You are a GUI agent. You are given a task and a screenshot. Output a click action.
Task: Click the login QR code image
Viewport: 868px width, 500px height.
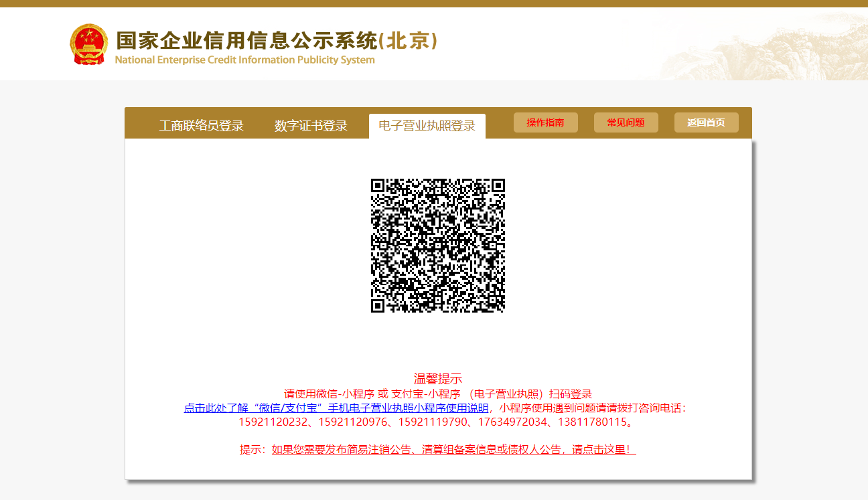point(438,246)
